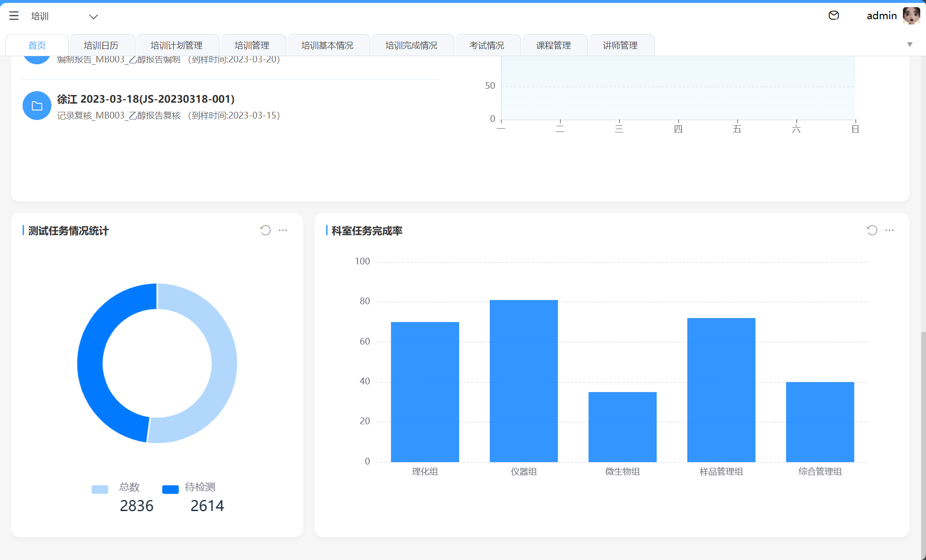Click the 待检测 legend label

point(200,487)
